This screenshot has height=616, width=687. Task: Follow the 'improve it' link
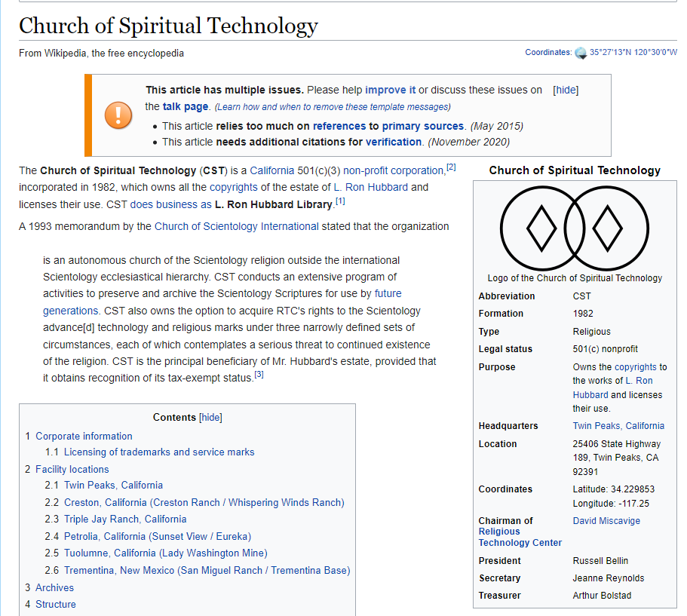[390, 90]
